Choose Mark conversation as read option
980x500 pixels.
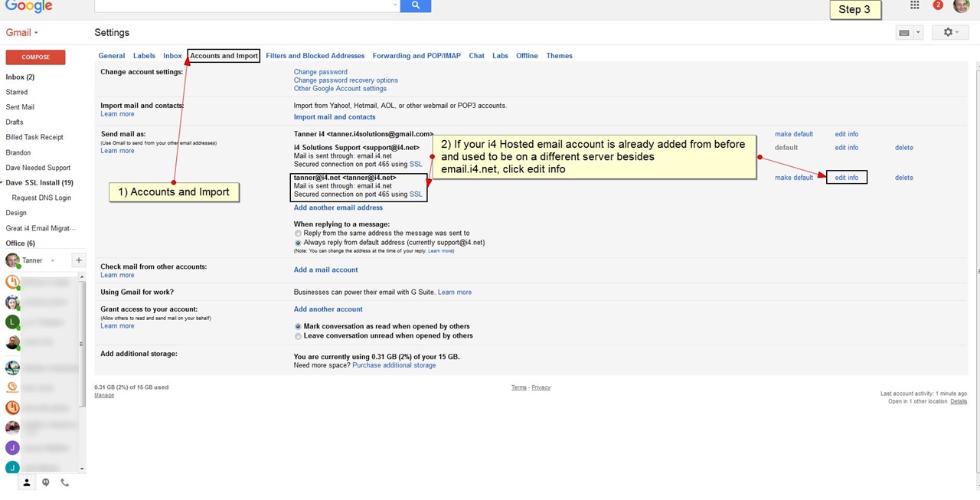pyautogui.click(x=298, y=326)
